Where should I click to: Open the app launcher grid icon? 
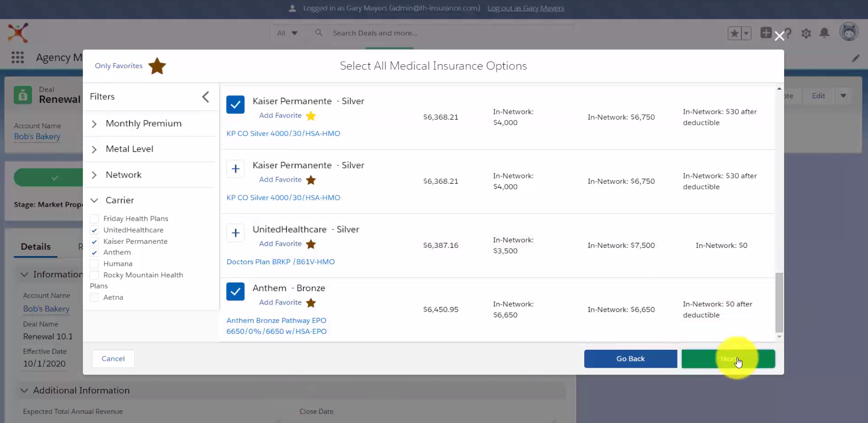18,58
